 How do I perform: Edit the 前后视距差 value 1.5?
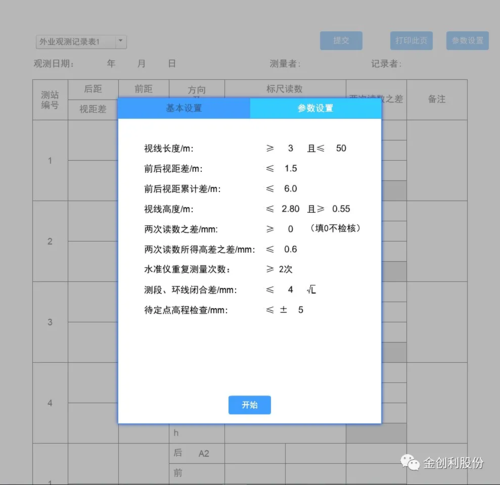click(290, 168)
